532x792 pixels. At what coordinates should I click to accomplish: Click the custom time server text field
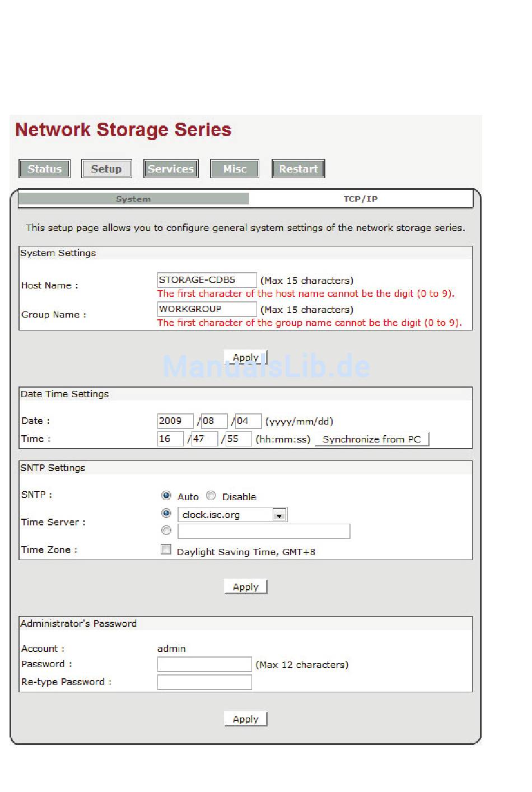(x=264, y=531)
